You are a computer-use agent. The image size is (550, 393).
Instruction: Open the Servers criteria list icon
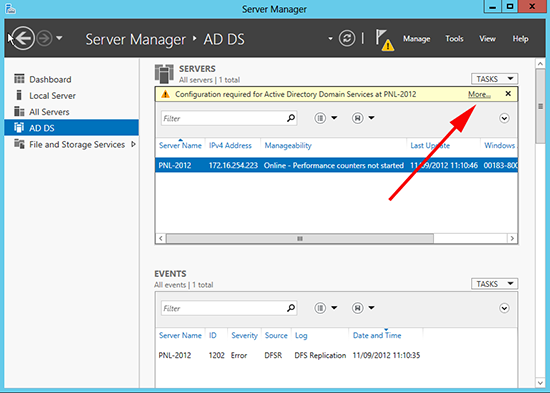coord(320,118)
